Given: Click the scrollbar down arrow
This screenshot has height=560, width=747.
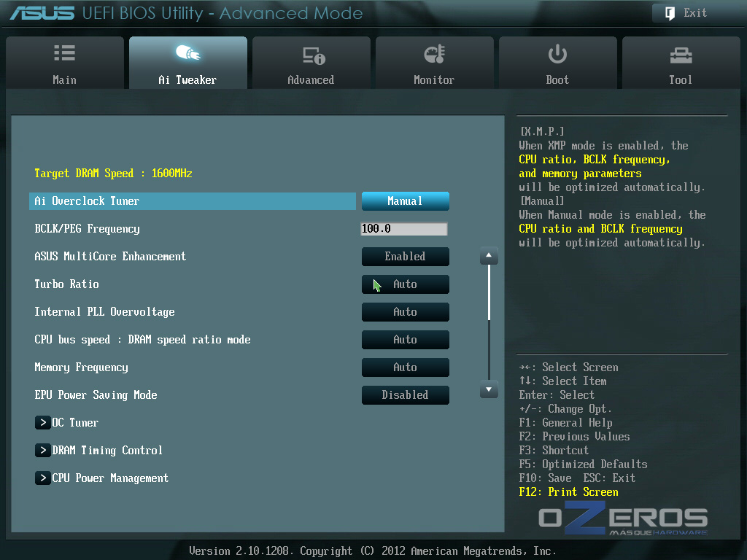Looking at the screenshot, I should pos(489,389).
